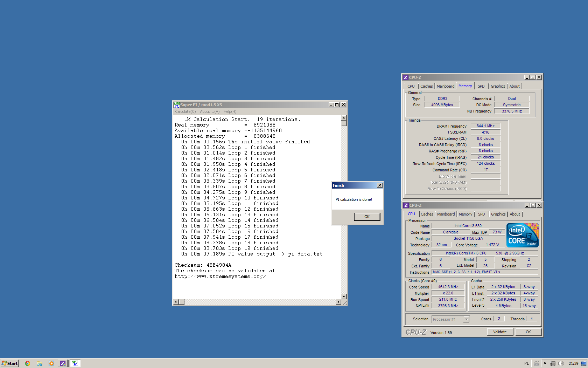The image size is (588, 368).
Task: Select CPU tab in lower CPU-Z window
Action: click(411, 214)
